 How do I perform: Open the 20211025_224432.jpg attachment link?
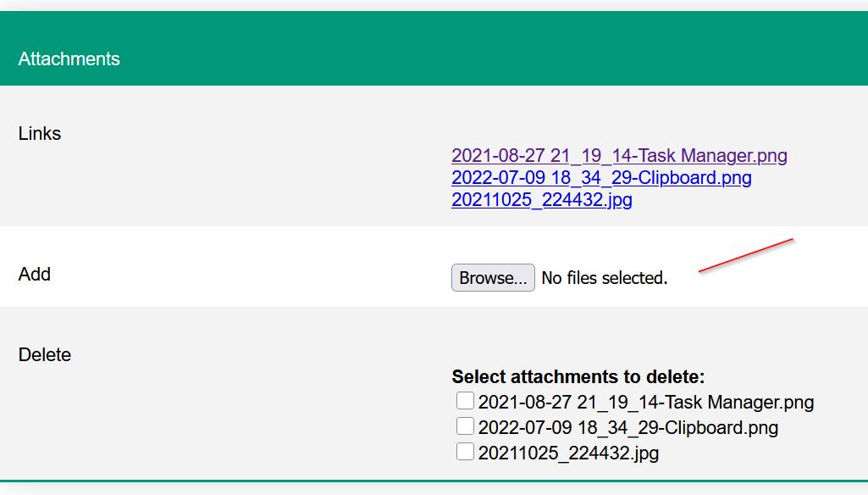[541, 200]
